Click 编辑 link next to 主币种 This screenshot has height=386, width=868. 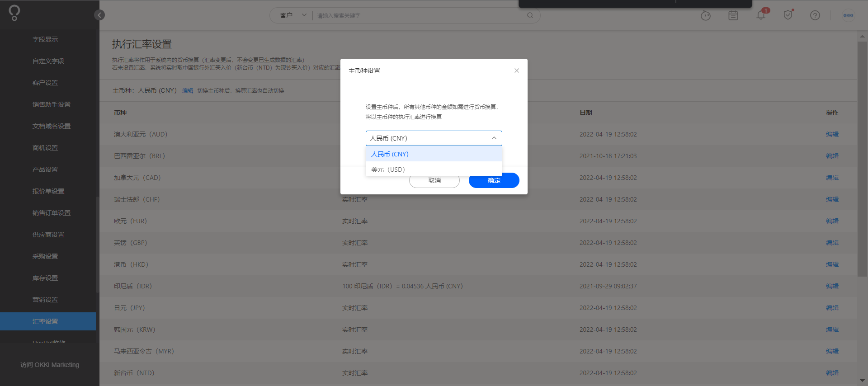(x=188, y=91)
